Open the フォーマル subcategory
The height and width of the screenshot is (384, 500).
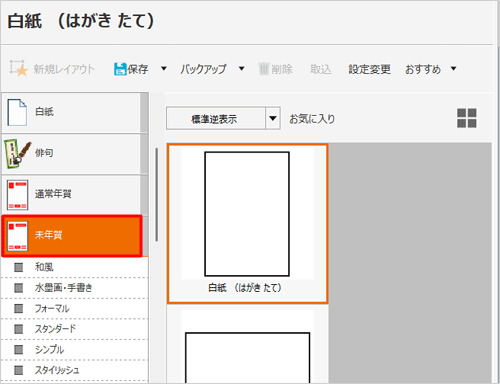[x=75, y=308]
